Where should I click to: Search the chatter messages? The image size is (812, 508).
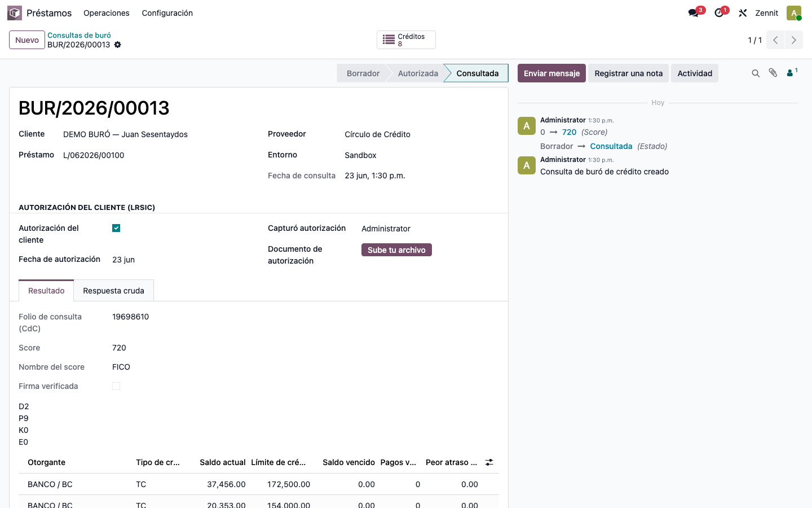point(756,73)
